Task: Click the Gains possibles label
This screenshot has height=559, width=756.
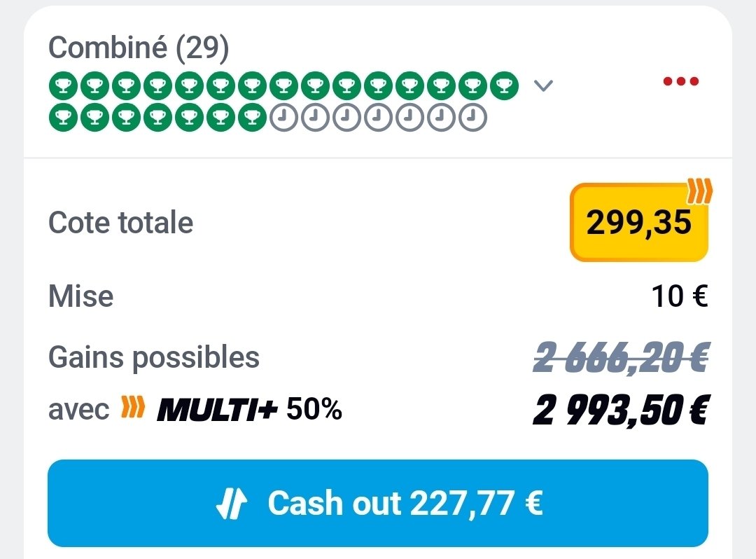Action: [x=153, y=358]
